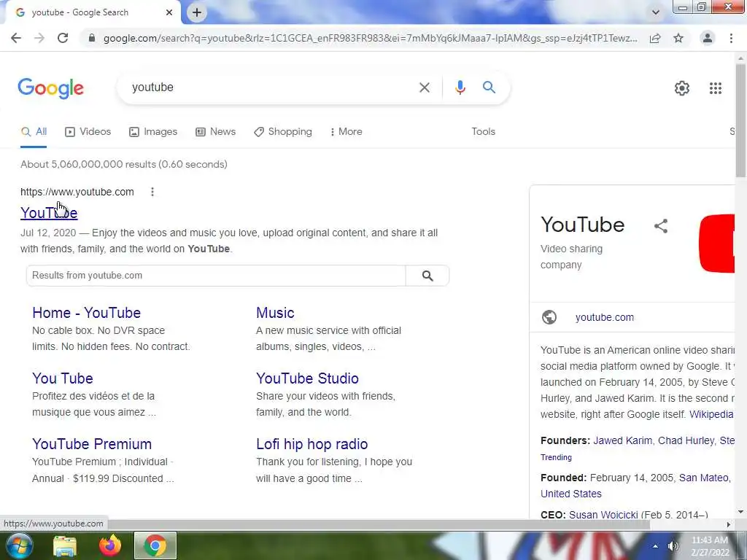
Task: Open the 'Home - YouTube' sitelink
Action: 87,313
